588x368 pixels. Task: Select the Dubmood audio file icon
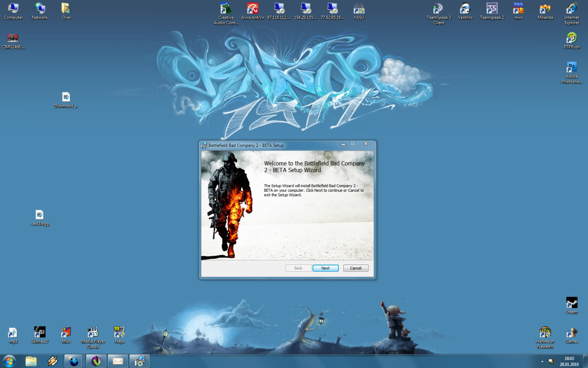click(x=66, y=100)
